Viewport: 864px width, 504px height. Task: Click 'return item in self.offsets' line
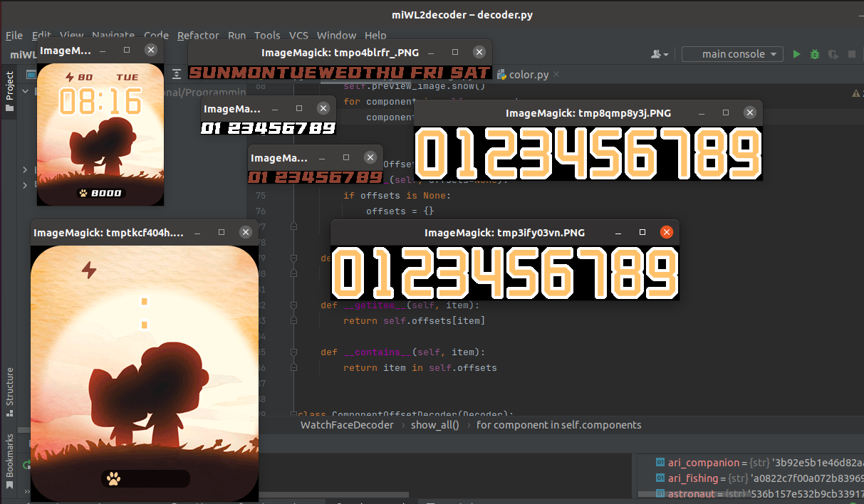[x=420, y=368]
